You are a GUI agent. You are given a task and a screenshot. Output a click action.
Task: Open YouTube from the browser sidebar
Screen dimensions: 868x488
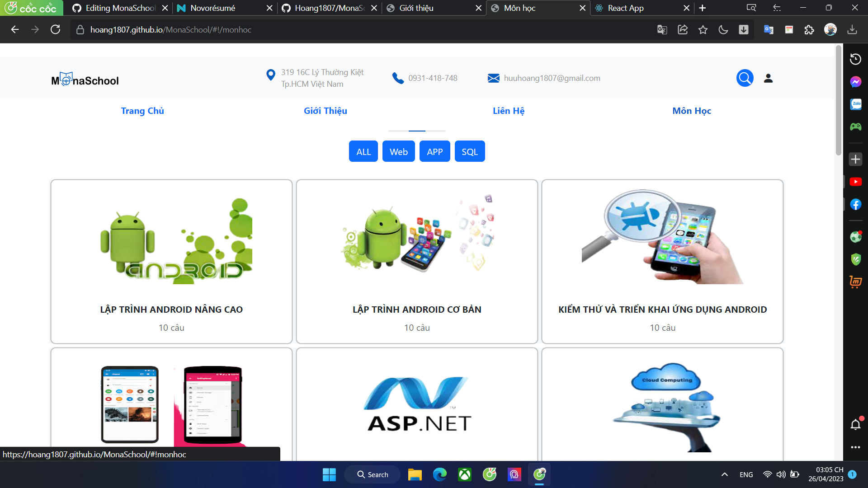[x=855, y=182]
